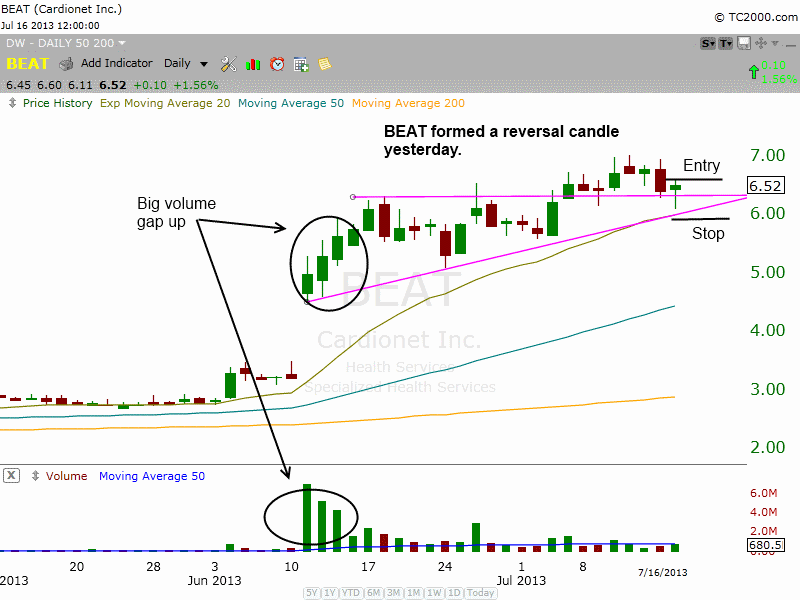800x600 pixels.
Task: Click the price pane resize arrows icon
Action: pyautogui.click(x=12, y=103)
